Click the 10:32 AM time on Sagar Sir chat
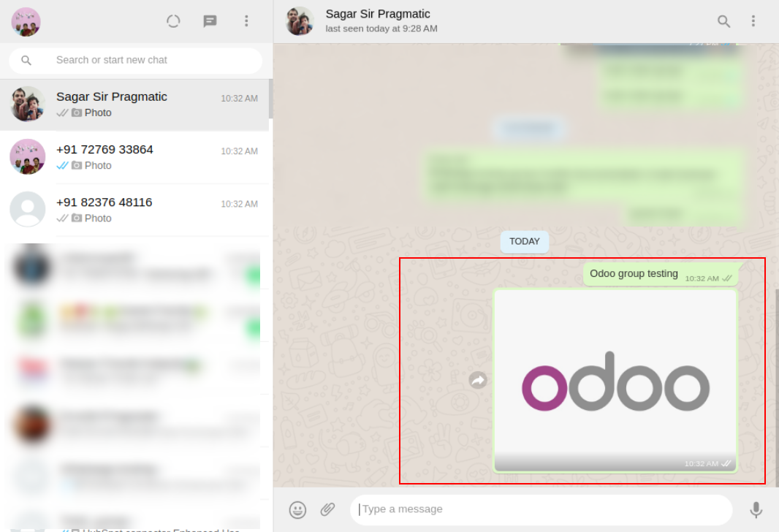The image size is (779, 532). [239, 99]
